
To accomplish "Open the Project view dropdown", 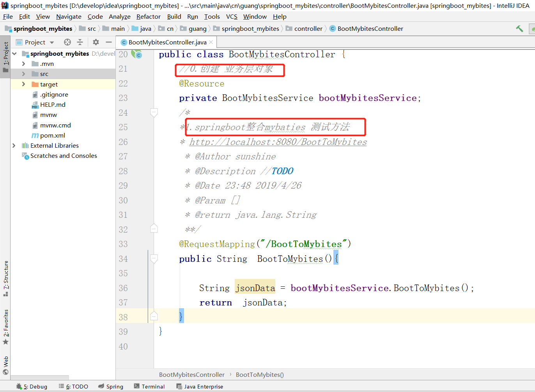I will (x=52, y=42).
